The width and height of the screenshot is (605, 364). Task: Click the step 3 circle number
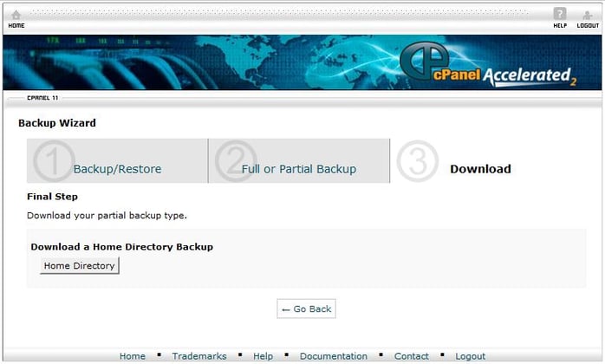point(418,161)
